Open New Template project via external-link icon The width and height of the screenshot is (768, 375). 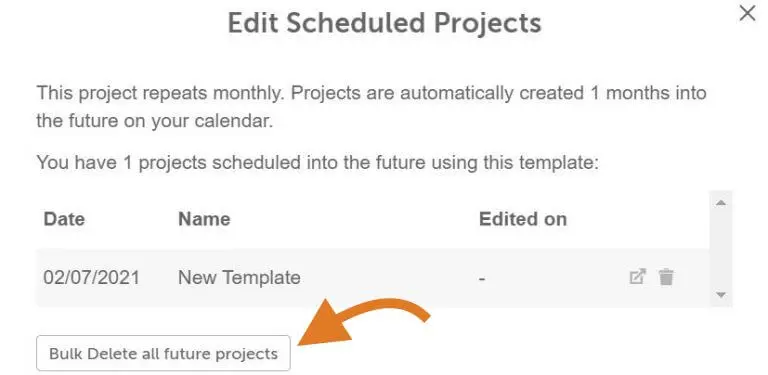pos(637,277)
